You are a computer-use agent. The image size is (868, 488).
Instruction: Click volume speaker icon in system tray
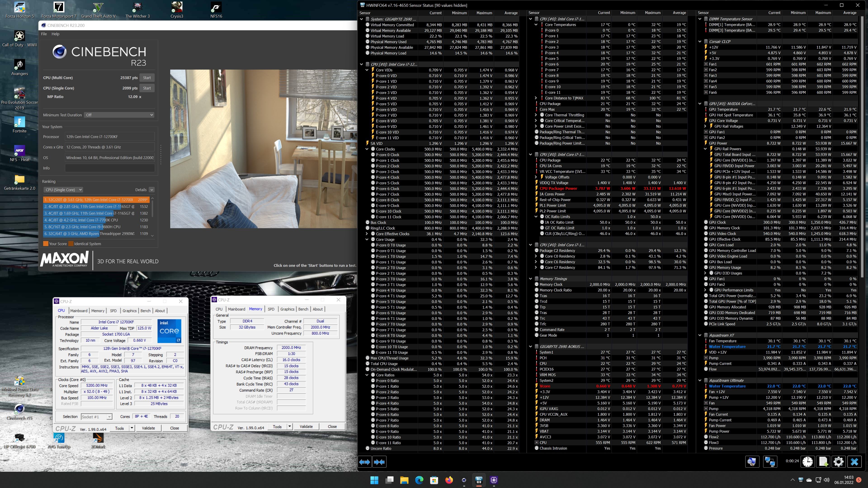point(827,480)
